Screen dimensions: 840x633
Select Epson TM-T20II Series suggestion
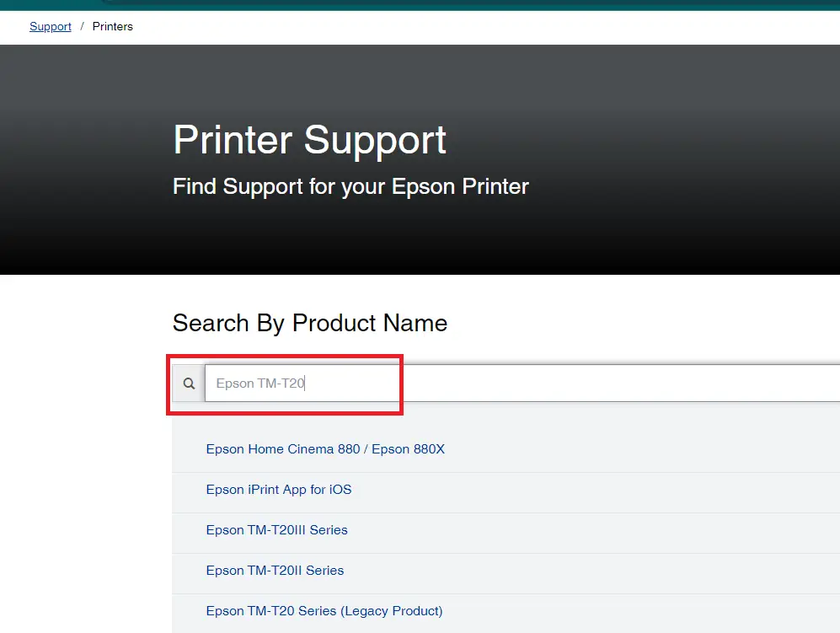(x=275, y=571)
